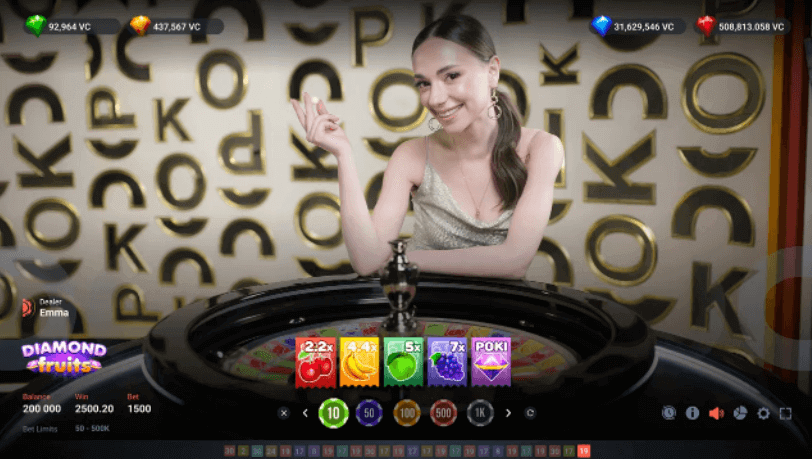Viewport: 812px width, 459px height.
Task: Click the Bet value 1500
Action: pyautogui.click(x=139, y=409)
